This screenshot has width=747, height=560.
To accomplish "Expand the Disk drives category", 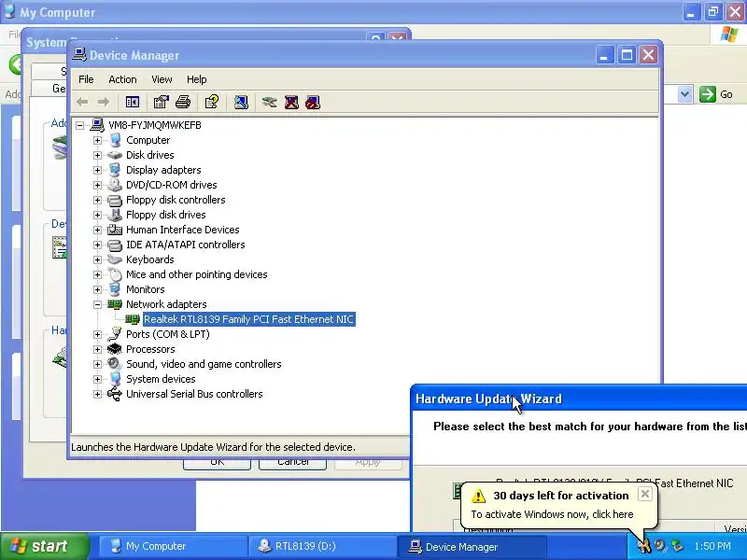I will [98, 155].
